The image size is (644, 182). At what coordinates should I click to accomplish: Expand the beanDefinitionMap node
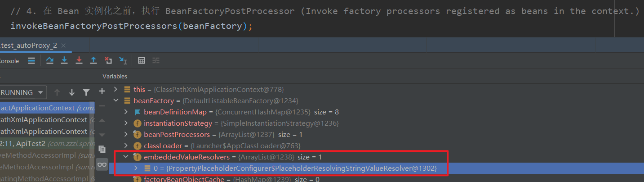(126, 112)
